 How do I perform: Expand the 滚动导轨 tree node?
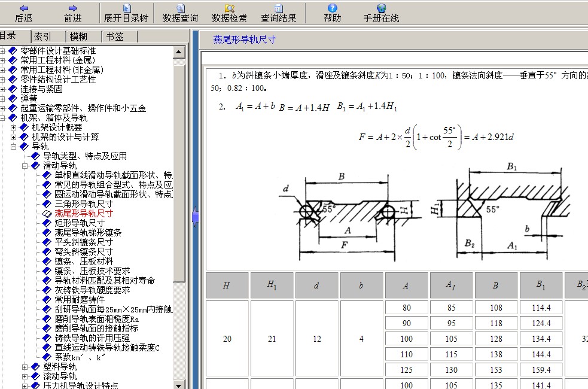25,376
